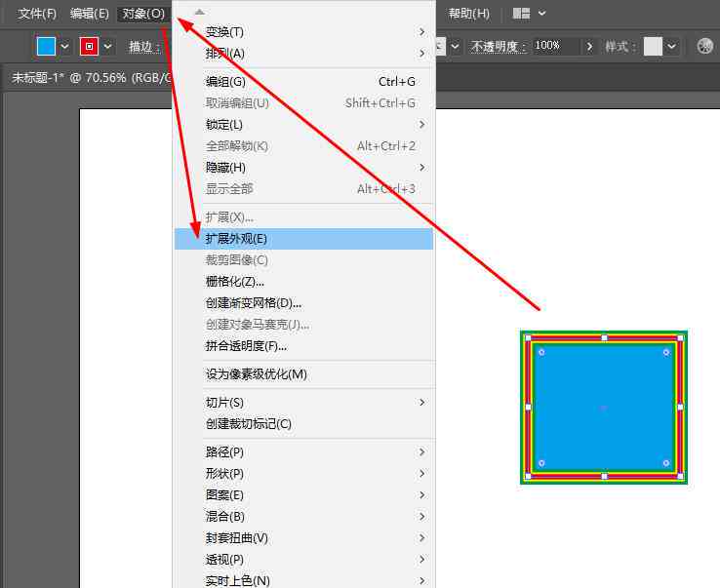Click the rectangle's right-middle selection handle

[x=681, y=408]
